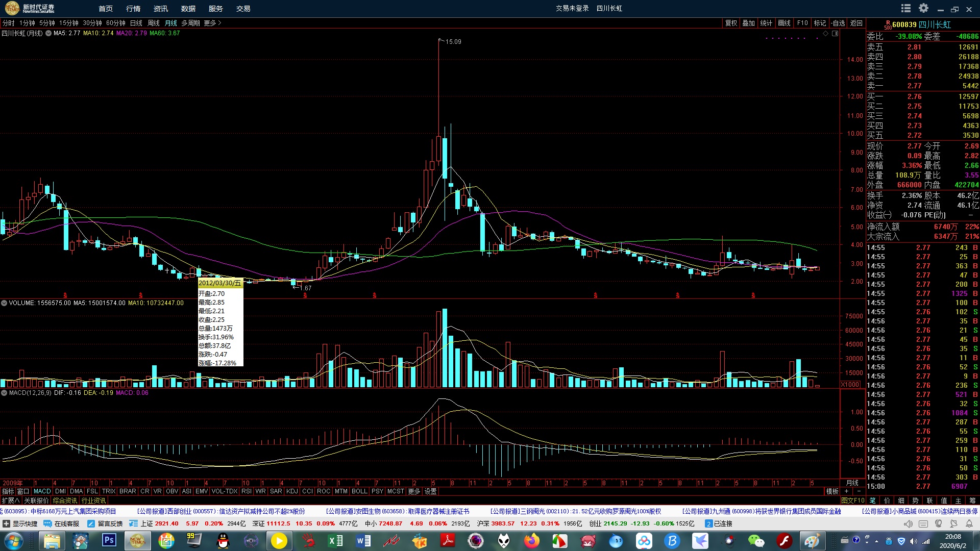Expand the 更多 timeframe options
The width and height of the screenshot is (980, 551).
click(x=212, y=23)
